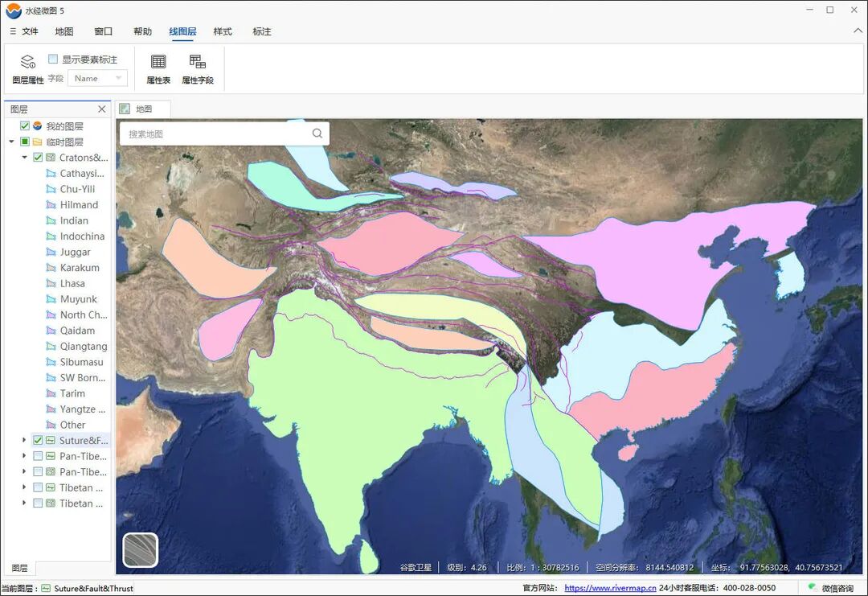Check the first Pan-Tibe... layer checkbox
This screenshot has height=596, width=868.
point(38,456)
